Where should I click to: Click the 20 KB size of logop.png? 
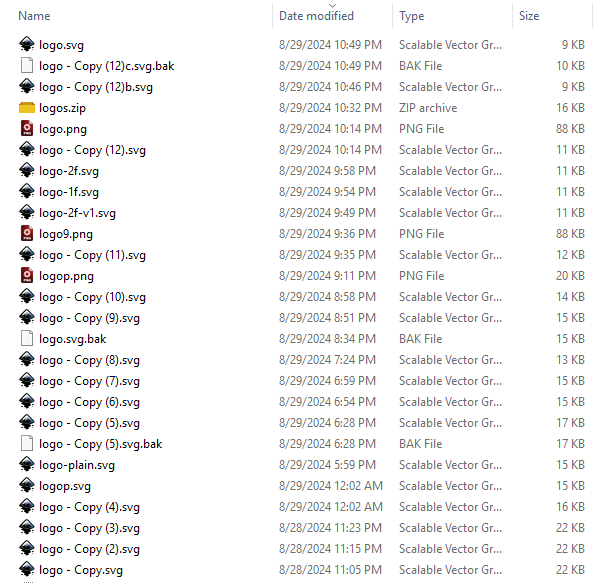click(x=570, y=275)
